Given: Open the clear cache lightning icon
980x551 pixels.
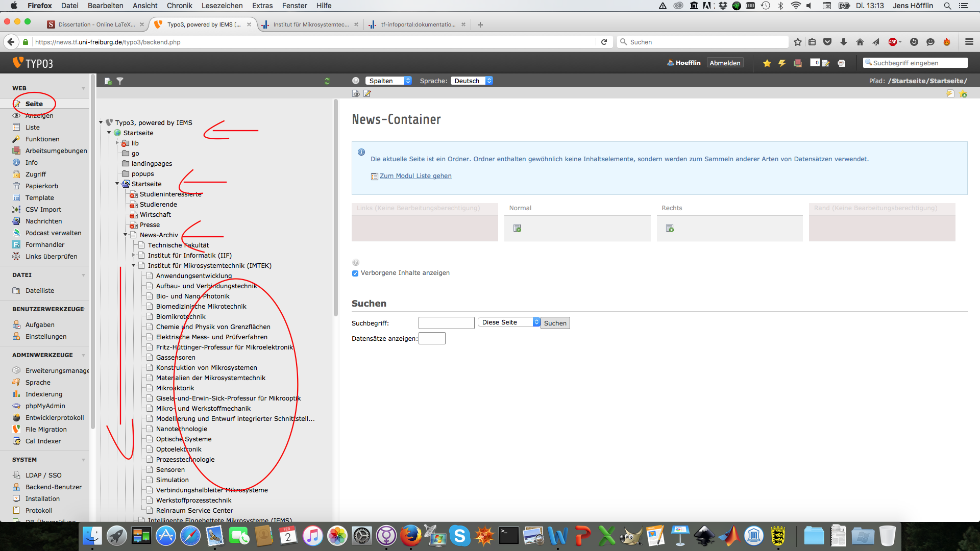Looking at the screenshot, I should tap(782, 63).
